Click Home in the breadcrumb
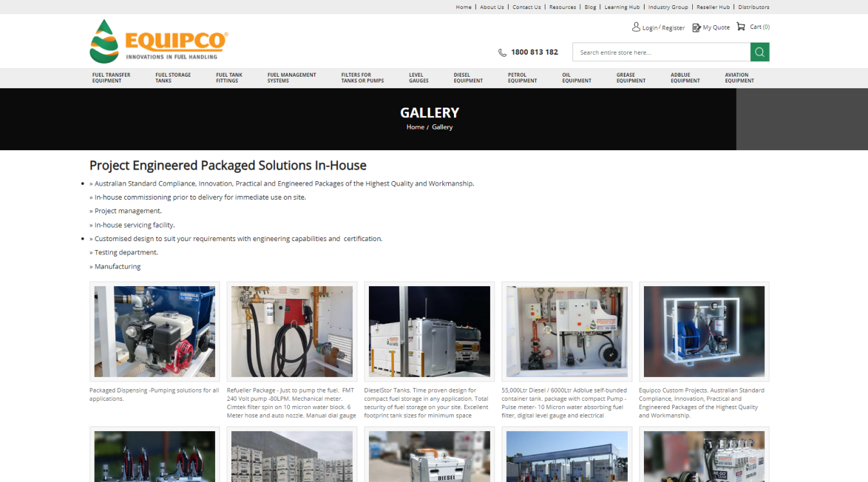 point(415,128)
